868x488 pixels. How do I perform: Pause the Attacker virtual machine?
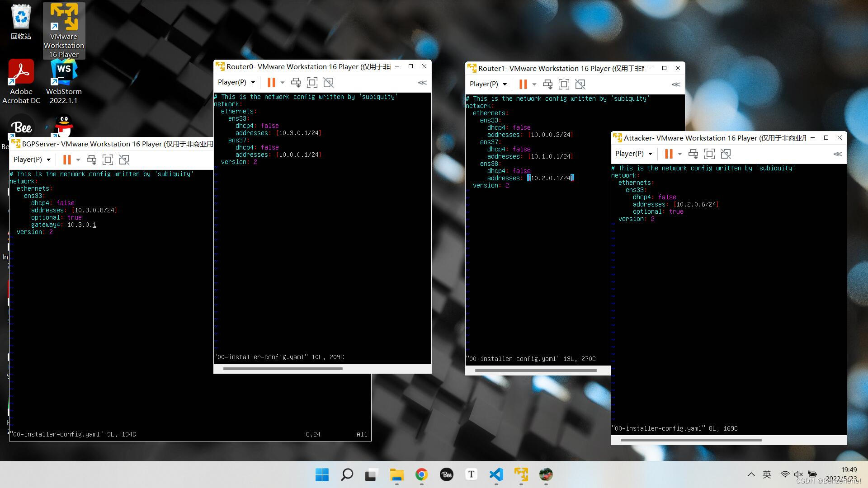pos(669,154)
